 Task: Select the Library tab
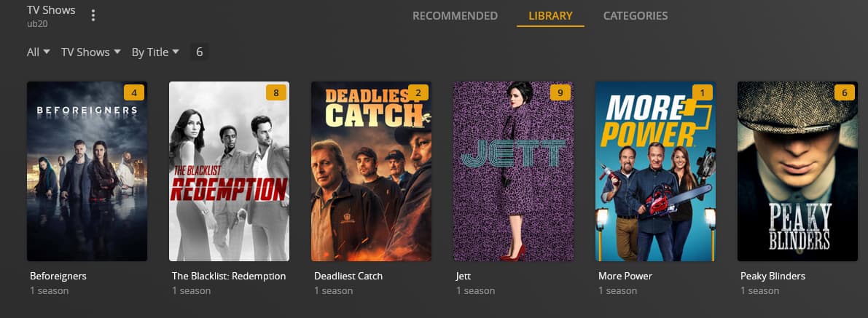(x=550, y=15)
